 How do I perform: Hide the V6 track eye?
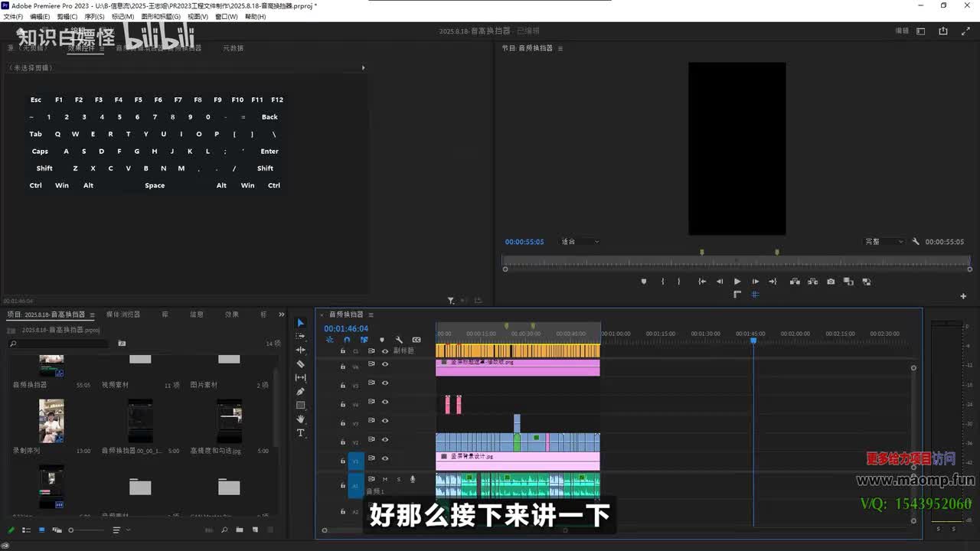coord(385,364)
